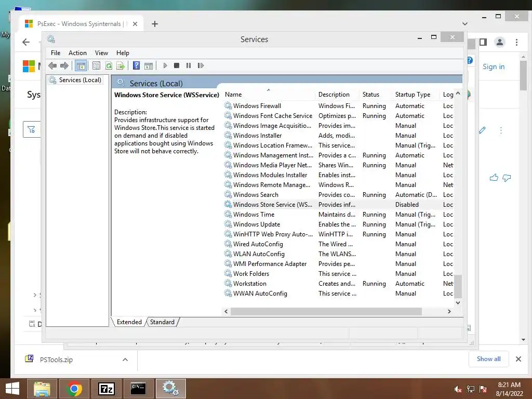Click gear icon beside Windows Media Player Net
The width and height of the screenshot is (532, 399).
pos(228,165)
